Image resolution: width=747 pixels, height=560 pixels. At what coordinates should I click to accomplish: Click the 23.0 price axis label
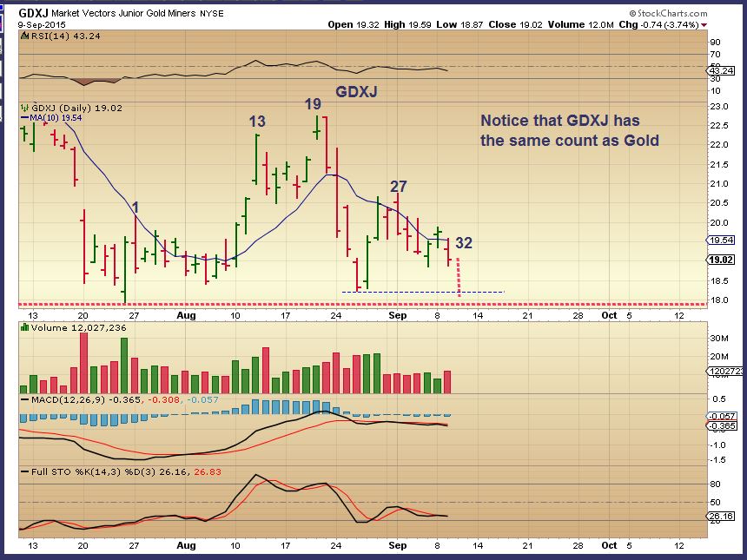[x=719, y=107]
